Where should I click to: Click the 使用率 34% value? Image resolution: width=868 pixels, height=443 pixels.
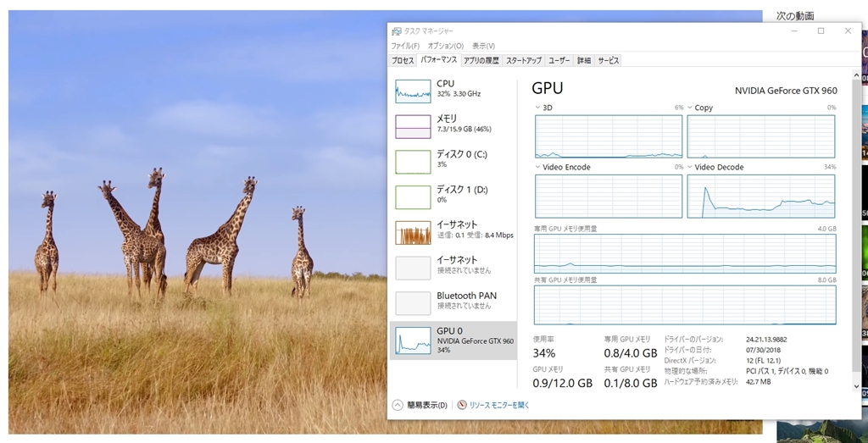click(543, 353)
